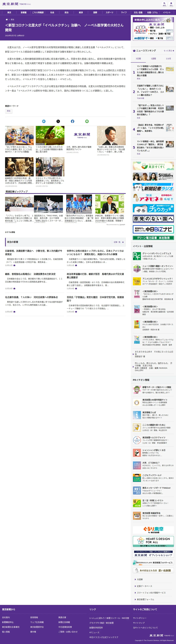Open the ぐるり東京 banner
Screen dimensions: 176x644
[153, 530]
